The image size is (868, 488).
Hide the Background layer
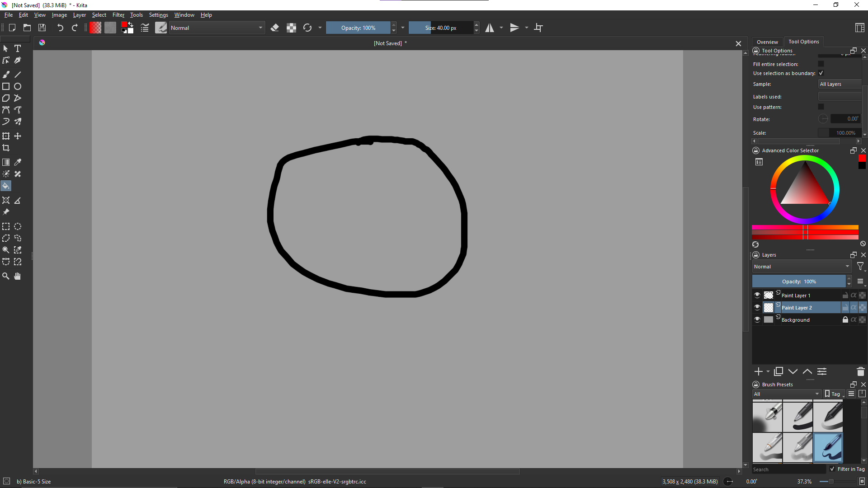[x=757, y=319]
